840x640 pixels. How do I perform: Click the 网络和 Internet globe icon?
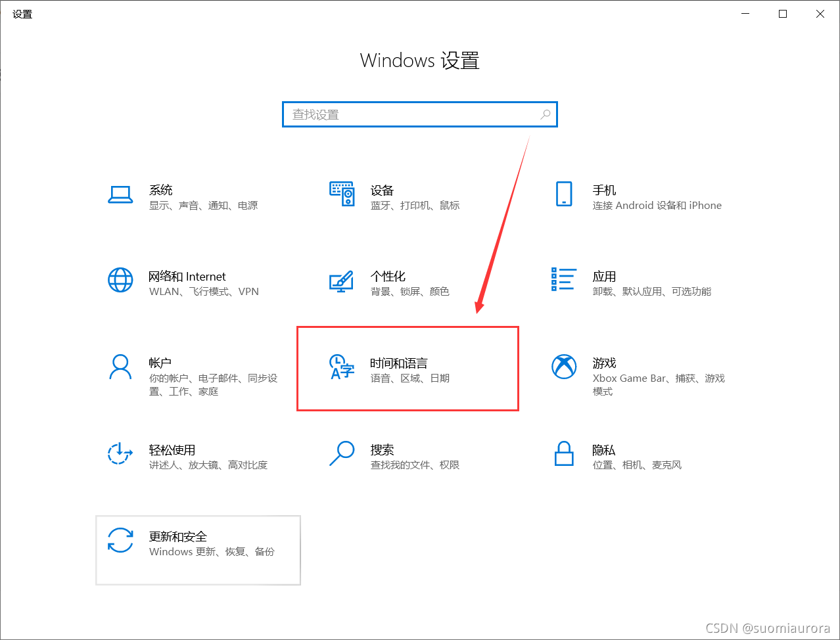pos(120,281)
